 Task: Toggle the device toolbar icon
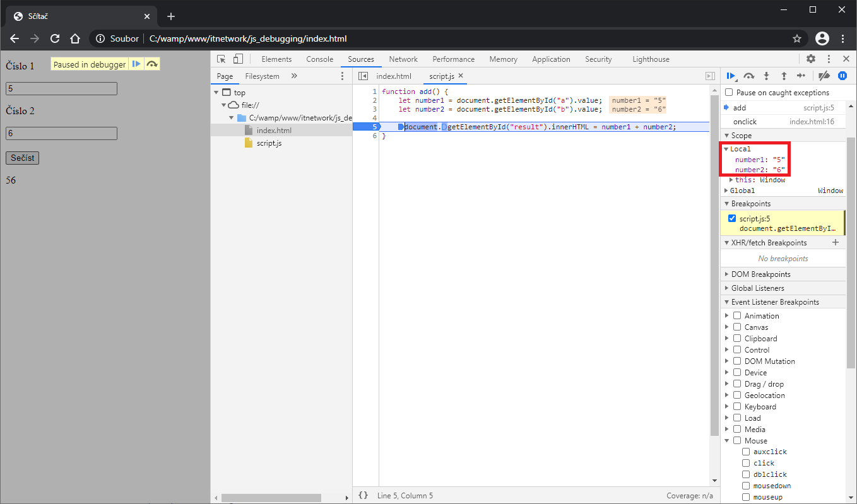pos(238,59)
